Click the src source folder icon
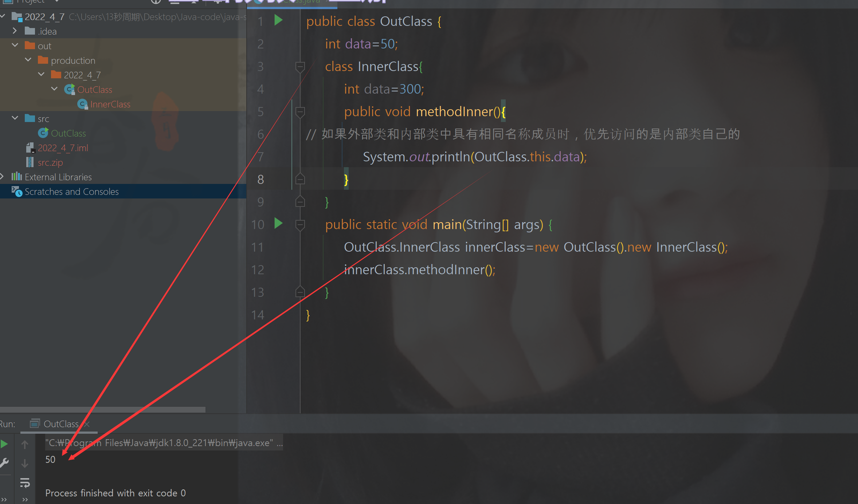 [x=30, y=118]
